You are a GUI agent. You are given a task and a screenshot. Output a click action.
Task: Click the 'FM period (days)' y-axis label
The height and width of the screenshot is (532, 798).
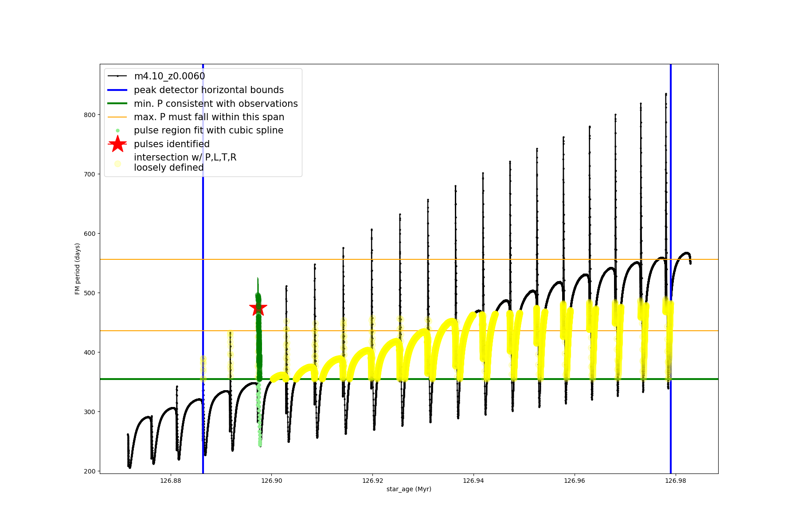pos(78,269)
